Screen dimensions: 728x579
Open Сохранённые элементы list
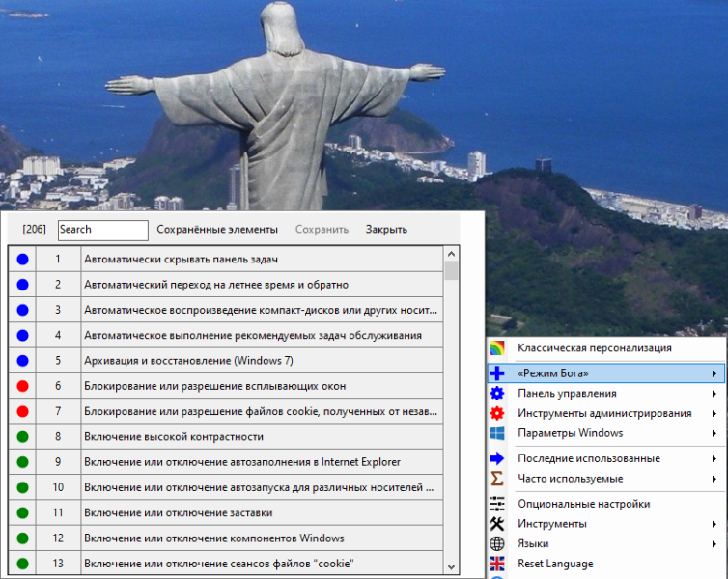pos(217,230)
